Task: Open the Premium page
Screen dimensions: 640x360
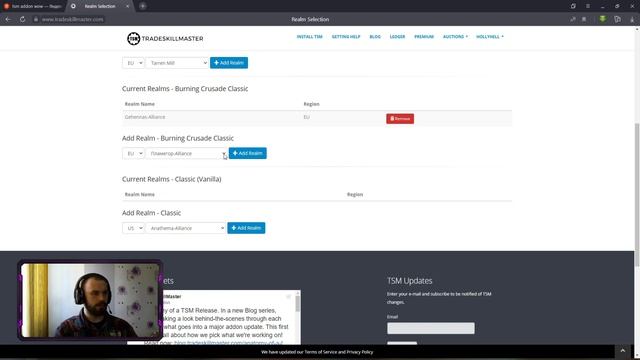Action: click(424, 37)
